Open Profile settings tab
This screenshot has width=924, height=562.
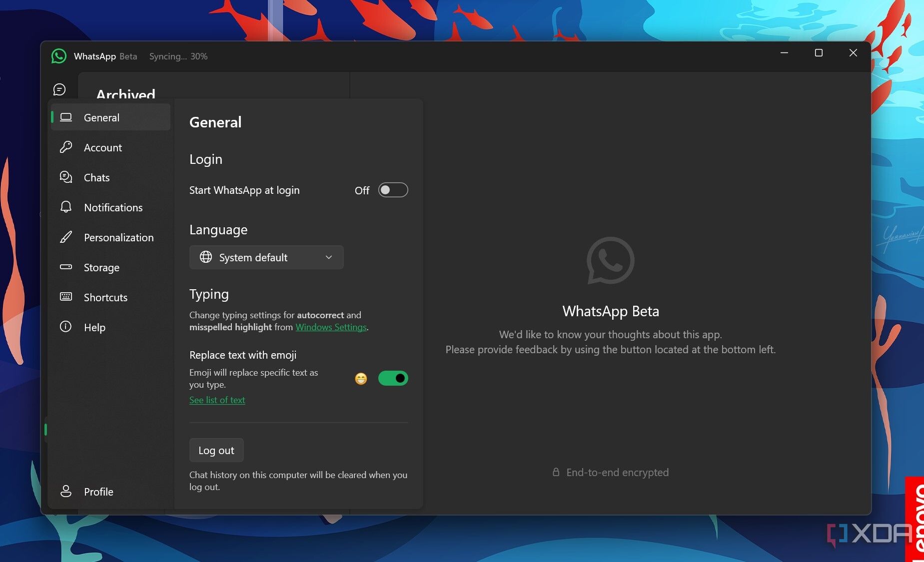point(111,492)
